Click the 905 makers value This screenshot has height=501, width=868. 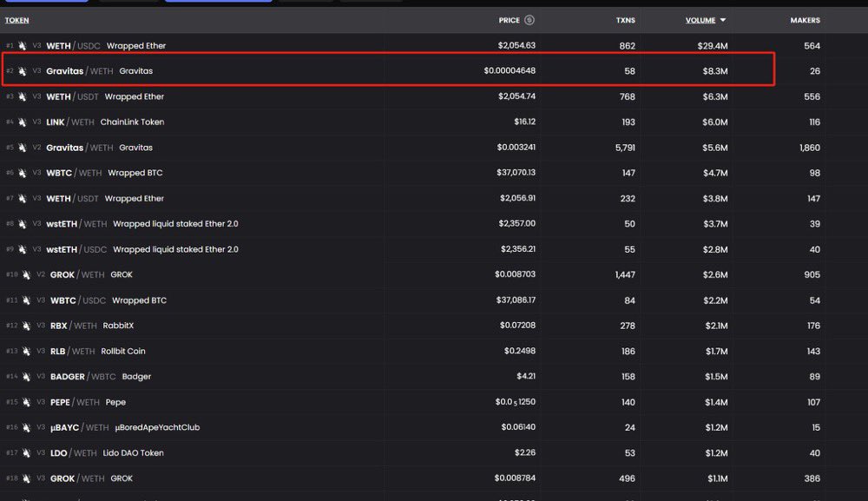point(812,275)
